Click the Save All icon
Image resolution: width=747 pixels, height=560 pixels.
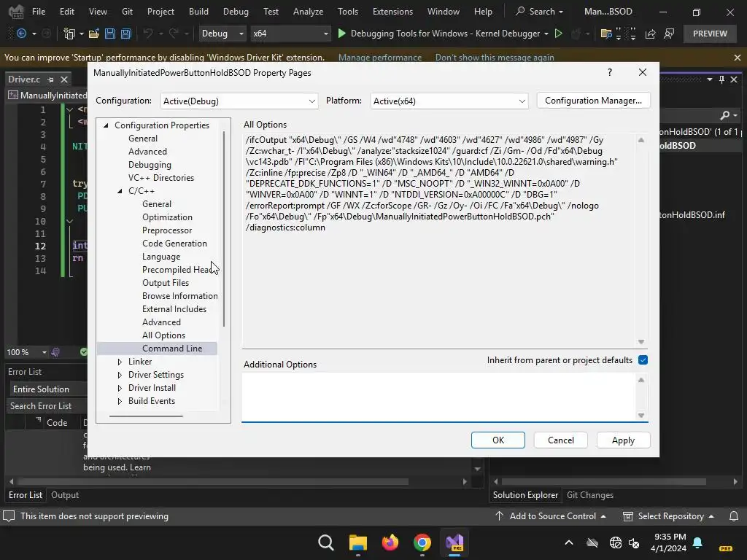126,34
